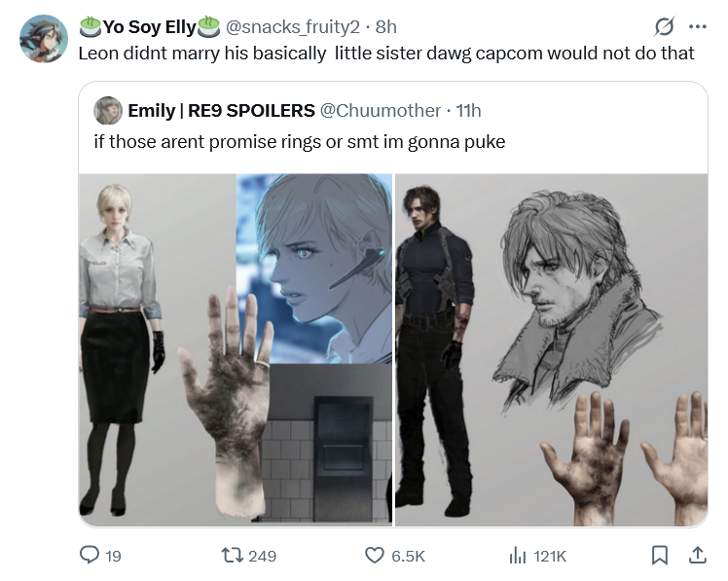Open the 11h quoted tweet timestamp
Viewport: 728px width, 581px height.
(x=468, y=111)
